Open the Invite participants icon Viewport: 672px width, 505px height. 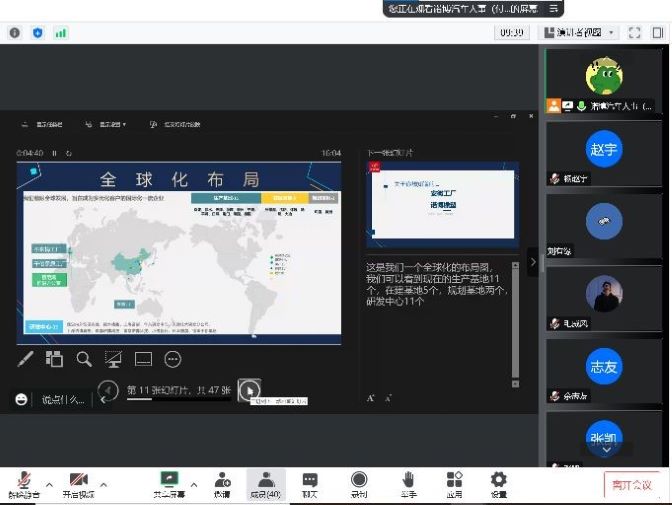pos(222,483)
